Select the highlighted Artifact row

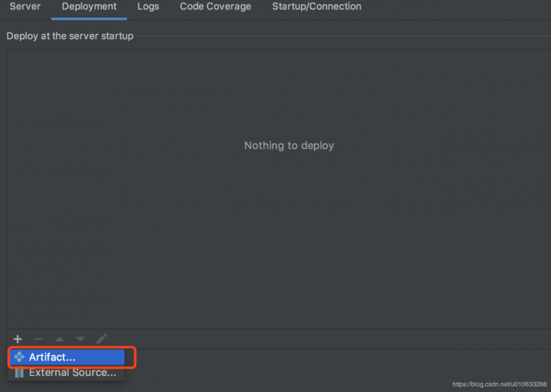coord(69,357)
